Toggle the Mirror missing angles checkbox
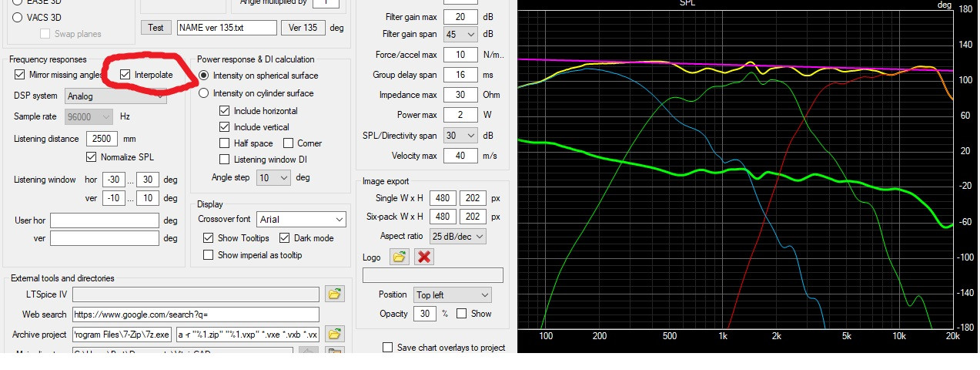 click(19, 75)
